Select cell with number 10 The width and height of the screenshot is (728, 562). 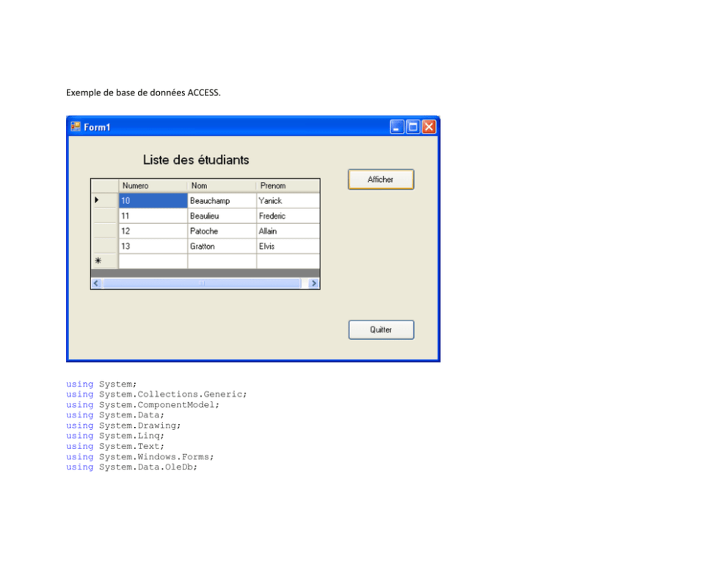(x=153, y=200)
